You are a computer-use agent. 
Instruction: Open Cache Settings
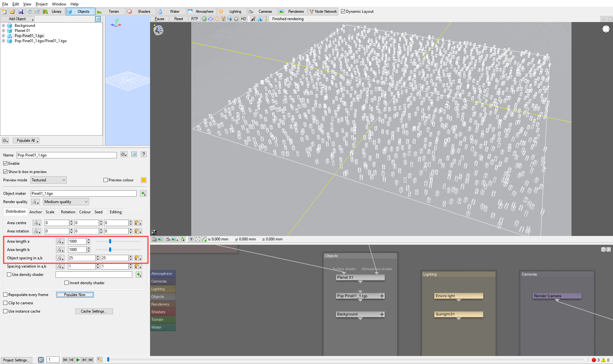click(x=94, y=311)
